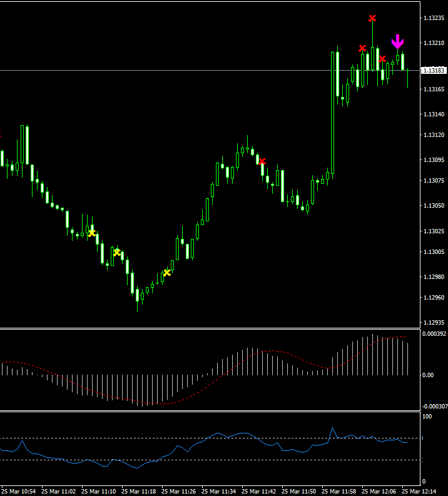Image resolution: width=448 pixels, height=496 pixels.
Task: Click the middle yellow X marker
Action: click(x=117, y=253)
